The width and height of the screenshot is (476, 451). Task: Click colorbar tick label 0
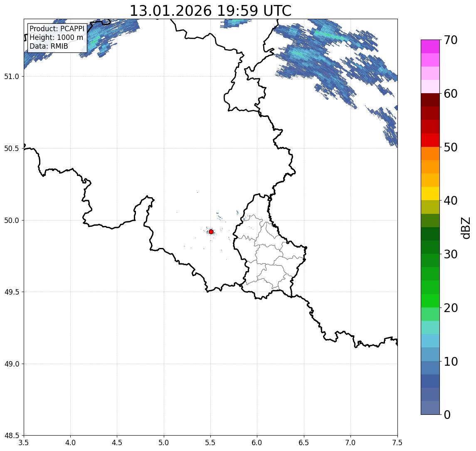447,414
